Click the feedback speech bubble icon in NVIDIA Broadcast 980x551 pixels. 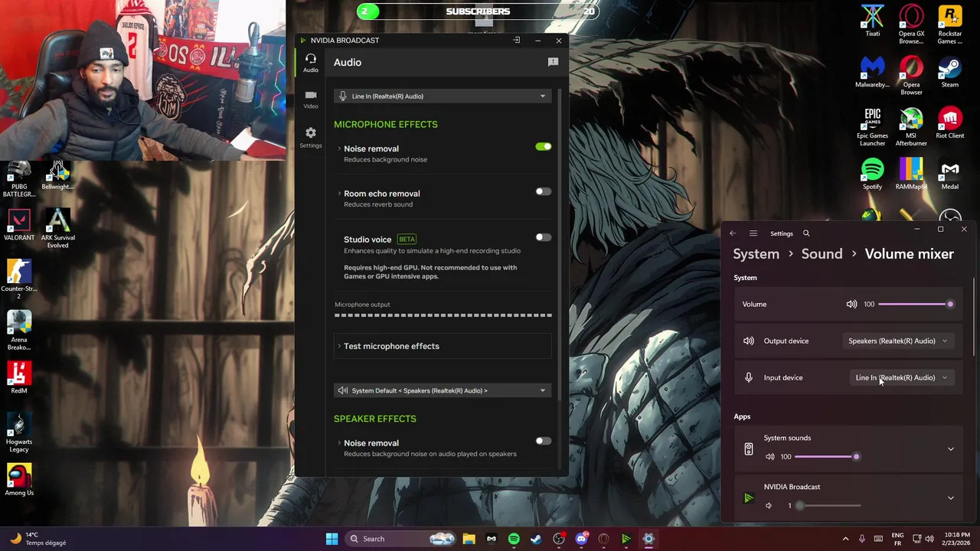553,62
